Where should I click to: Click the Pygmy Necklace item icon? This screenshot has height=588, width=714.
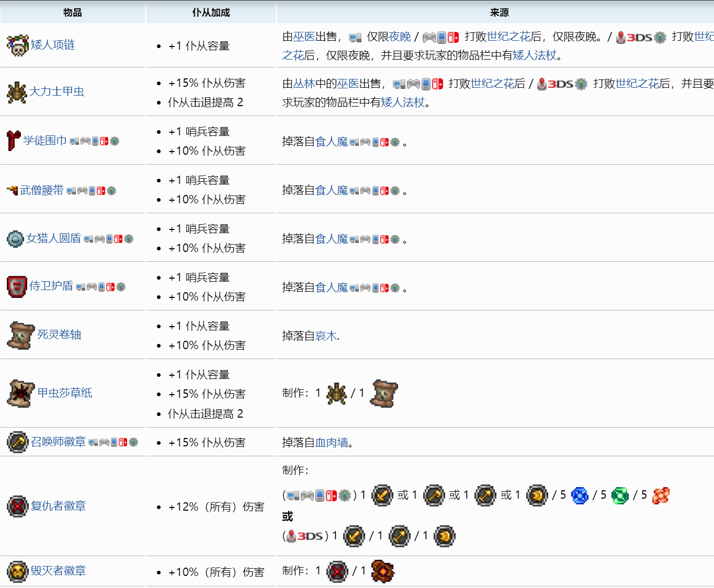coord(17,45)
